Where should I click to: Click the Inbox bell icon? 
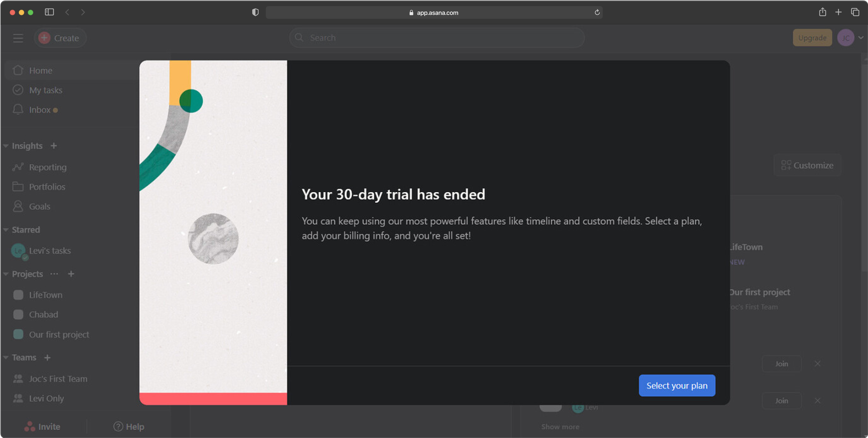click(18, 109)
